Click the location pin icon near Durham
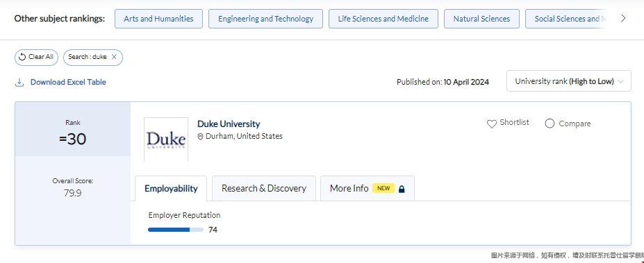644x263 pixels. (201, 137)
